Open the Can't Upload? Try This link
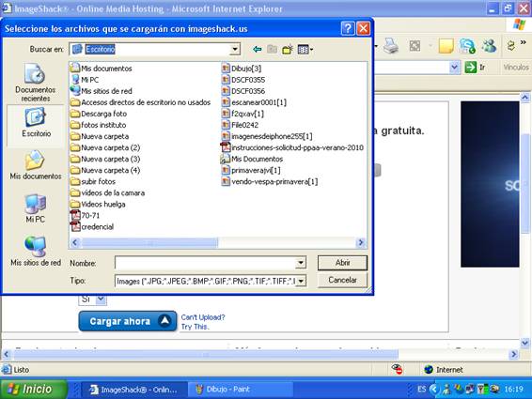The height and width of the screenshot is (399, 532). (203, 322)
